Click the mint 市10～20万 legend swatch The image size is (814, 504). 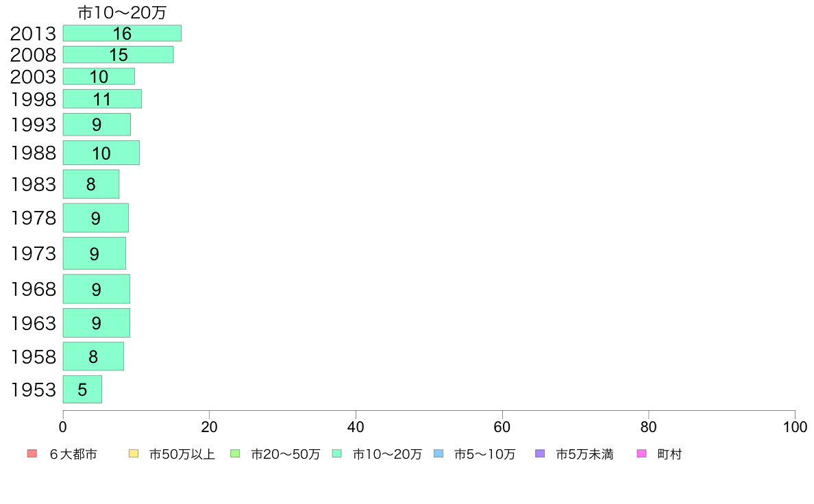pyautogui.click(x=337, y=453)
